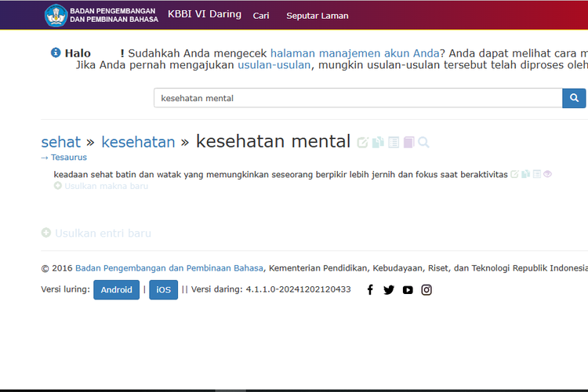Click the kesehatan mental heading text

(273, 141)
